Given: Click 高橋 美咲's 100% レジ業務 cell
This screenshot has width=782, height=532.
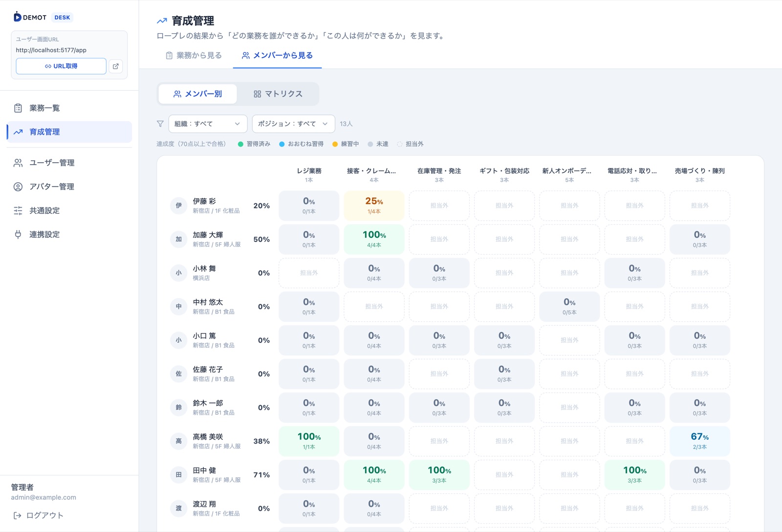Looking at the screenshot, I should coord(309,441).
